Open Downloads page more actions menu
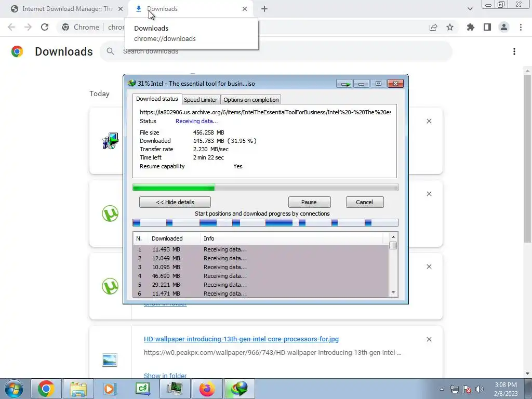The image size is (532, 399). pyautogui.click(x=514, y=51)
